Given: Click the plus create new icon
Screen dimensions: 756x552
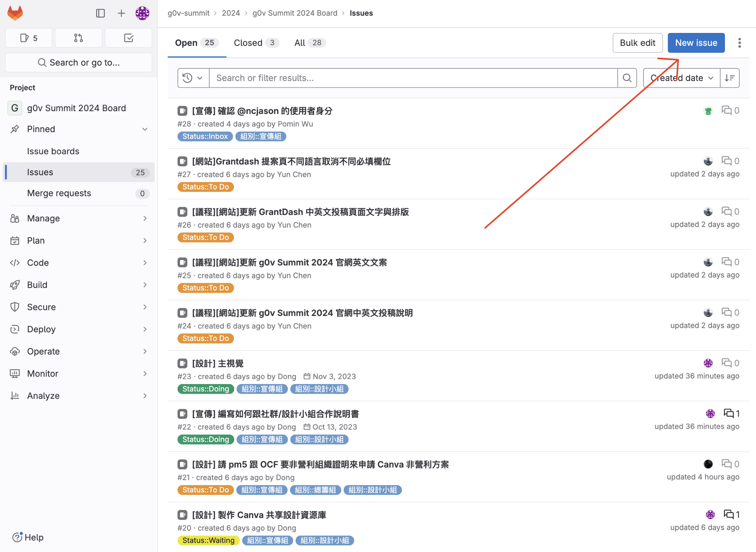Looking at the screenshot, I should [121, 13].
